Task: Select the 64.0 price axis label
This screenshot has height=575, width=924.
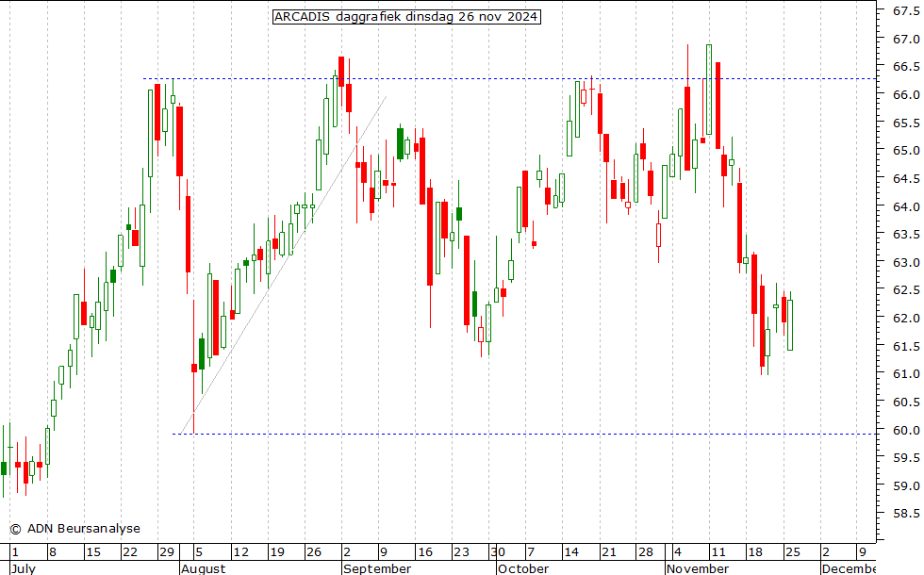Action: (x=906, y=206)
